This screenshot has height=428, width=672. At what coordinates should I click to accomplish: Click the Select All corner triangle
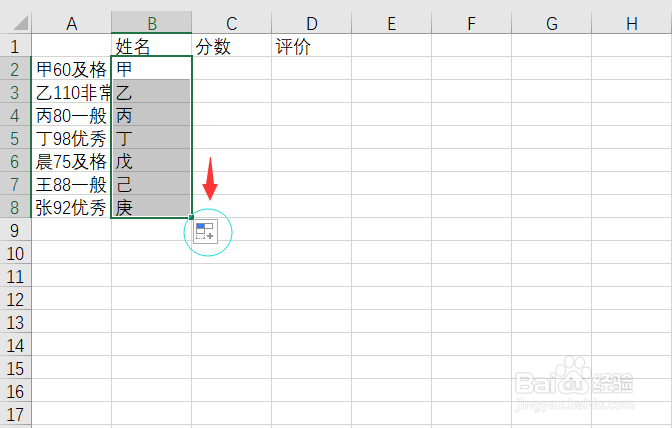(21, 23)
